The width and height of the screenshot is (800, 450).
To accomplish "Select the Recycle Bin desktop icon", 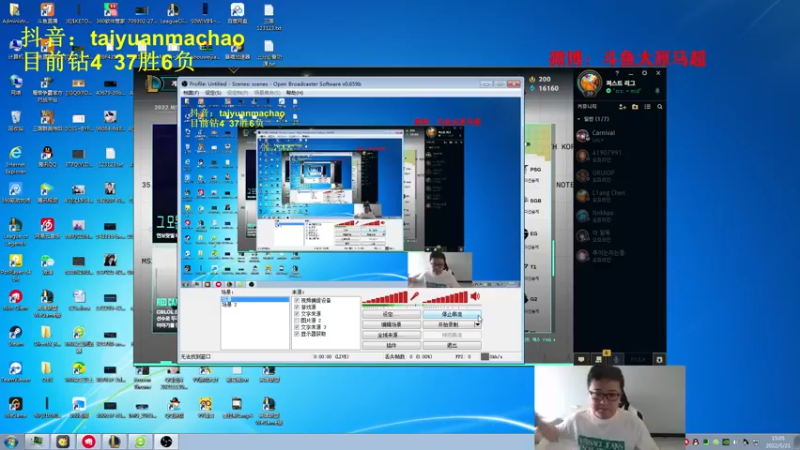I will [x=15, y=121].
